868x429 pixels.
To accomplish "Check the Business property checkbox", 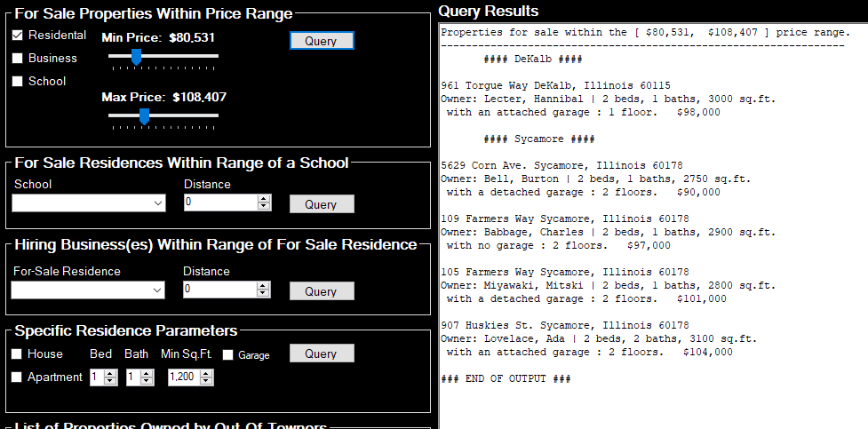I will (18, 59).
